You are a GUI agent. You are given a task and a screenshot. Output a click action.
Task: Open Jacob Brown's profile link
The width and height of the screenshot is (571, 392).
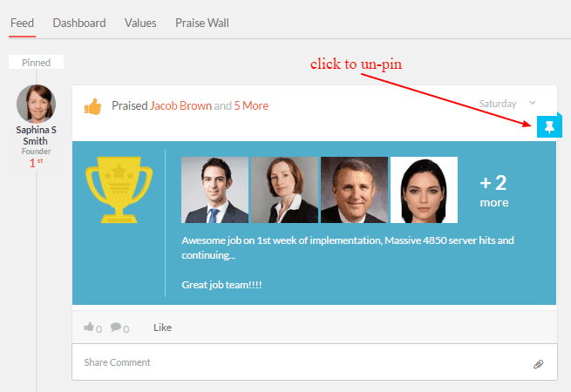(180, 106)
